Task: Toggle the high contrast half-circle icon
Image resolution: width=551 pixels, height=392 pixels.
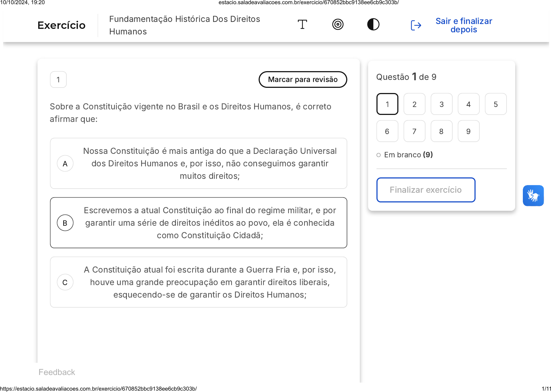Action: coord(373,25)
